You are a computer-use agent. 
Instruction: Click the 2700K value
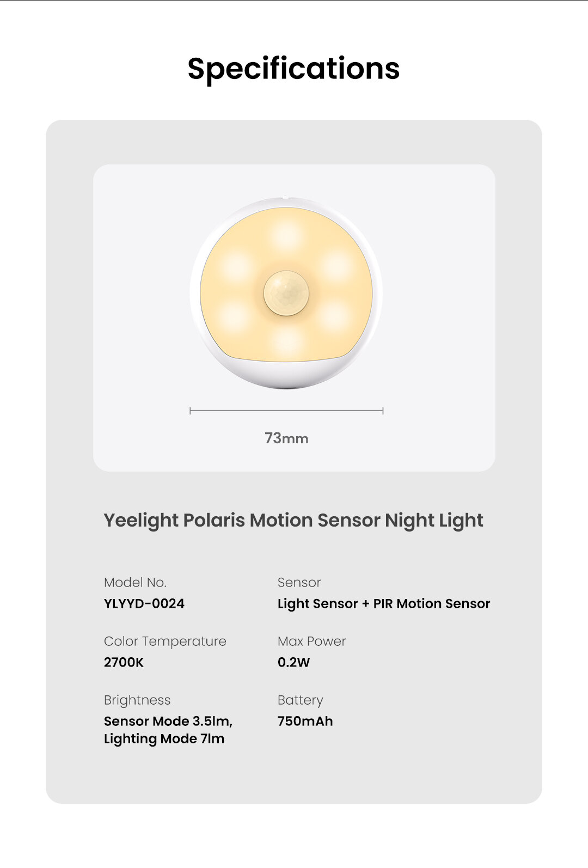pyautogui.click(x=124, y=662)
